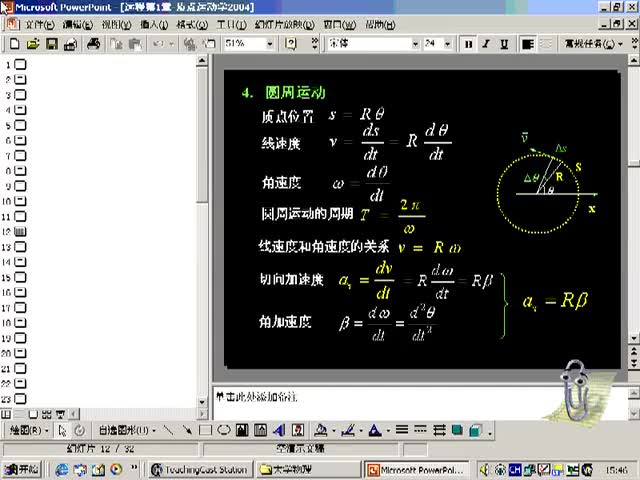Select slide 12 in the outline pane
Image resolution: width=640 pixels, height=480 pixels.
coord(20,231)
